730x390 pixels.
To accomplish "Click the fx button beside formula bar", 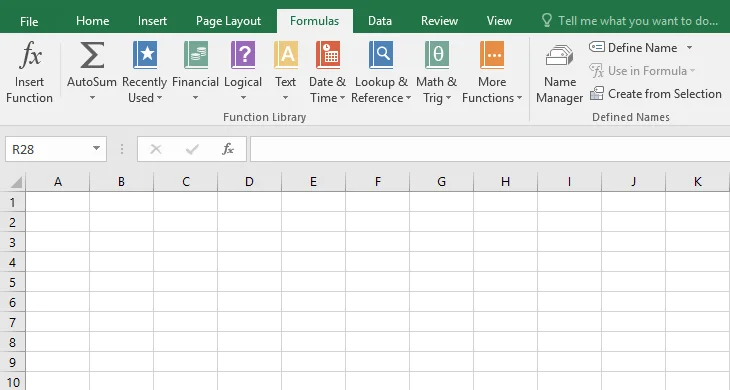I will coord(228,149).
